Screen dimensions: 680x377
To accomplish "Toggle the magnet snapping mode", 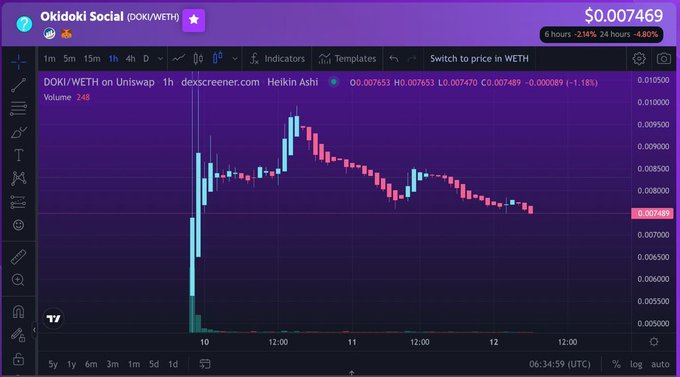I will [x=18, y=311].
